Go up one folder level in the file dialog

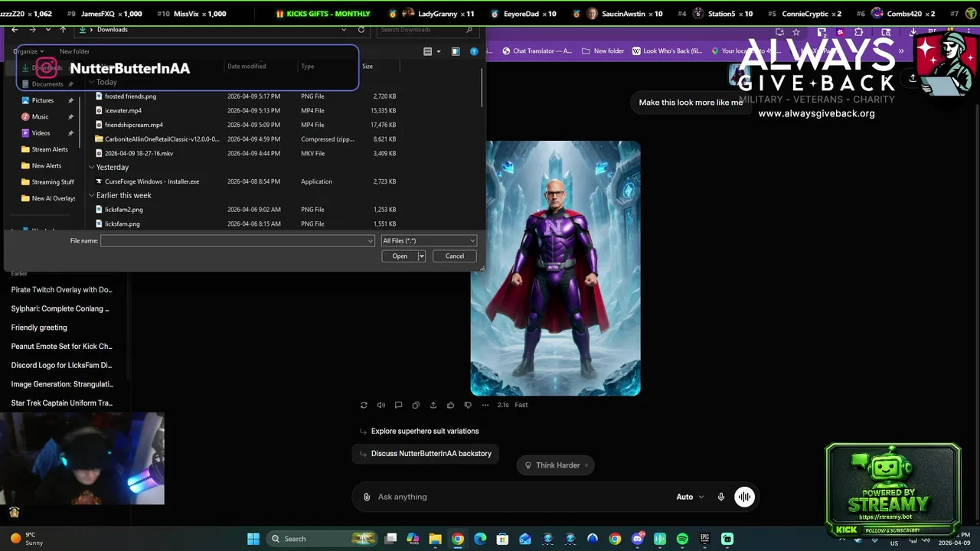[63, 30]
